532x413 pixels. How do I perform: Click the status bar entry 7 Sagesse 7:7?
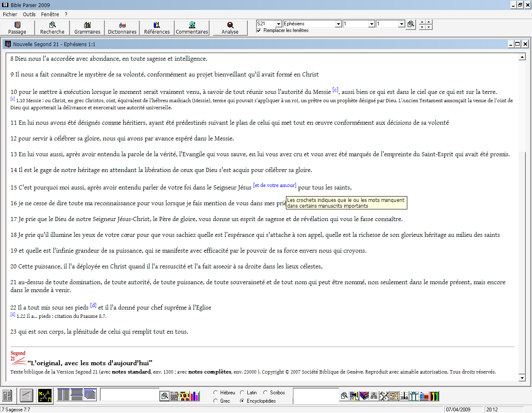[16, 410]
